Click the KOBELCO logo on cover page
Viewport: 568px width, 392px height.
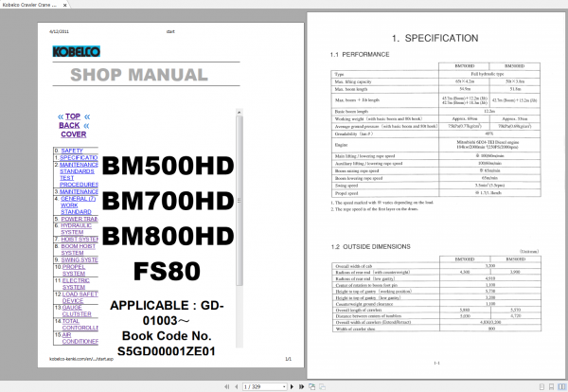[76, 51]
